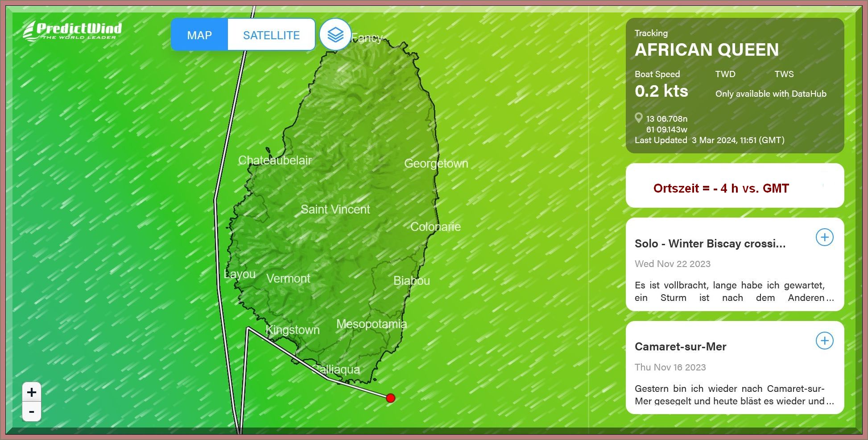The width and height of the screenshot is (868, 440).
Task: Click the Ortszeit time zone note
Action: pos(721,188)
